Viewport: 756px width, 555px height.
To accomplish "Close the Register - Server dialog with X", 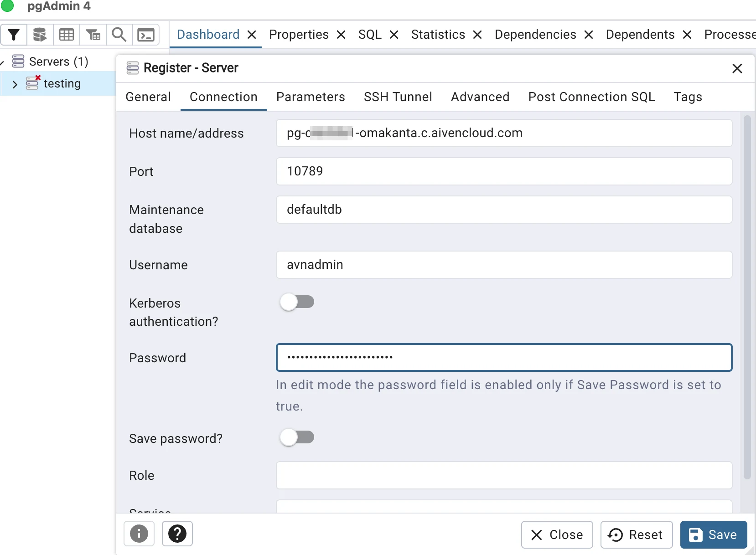I will (737, 68).
